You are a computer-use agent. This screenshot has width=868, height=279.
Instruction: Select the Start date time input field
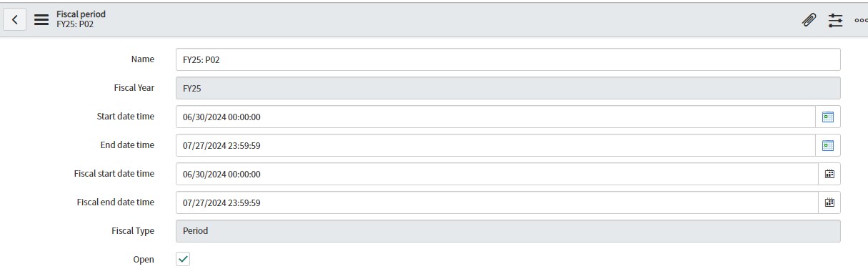coord(496,117)
